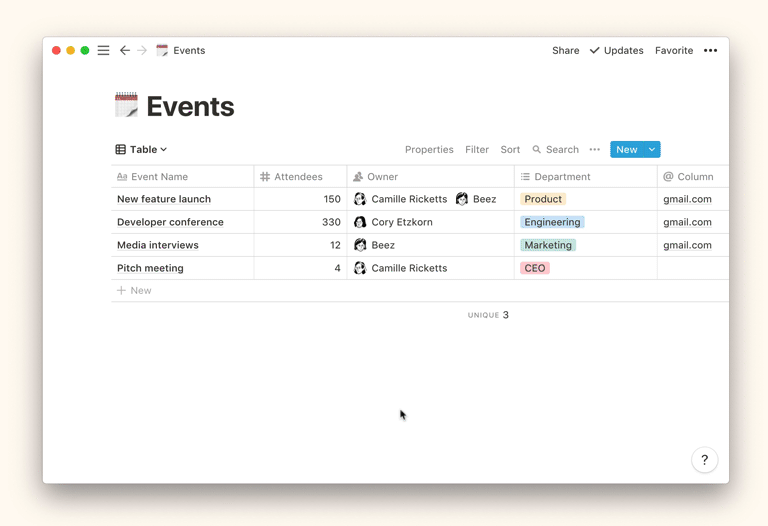
Task: Open the help question mark button
Action: (704, 460)
